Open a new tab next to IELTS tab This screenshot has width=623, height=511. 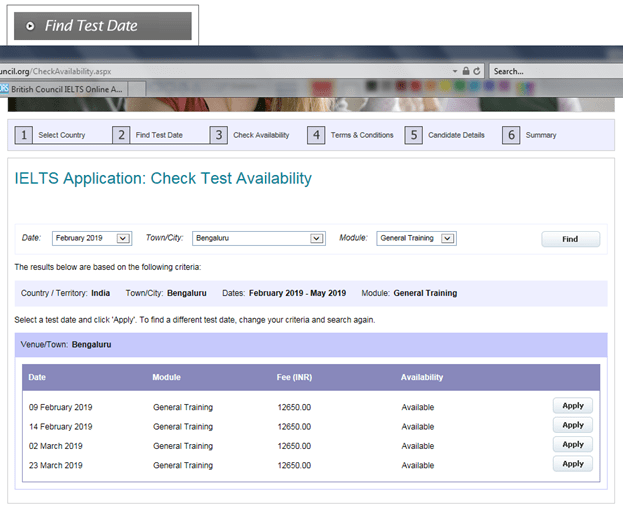point(137,89)
